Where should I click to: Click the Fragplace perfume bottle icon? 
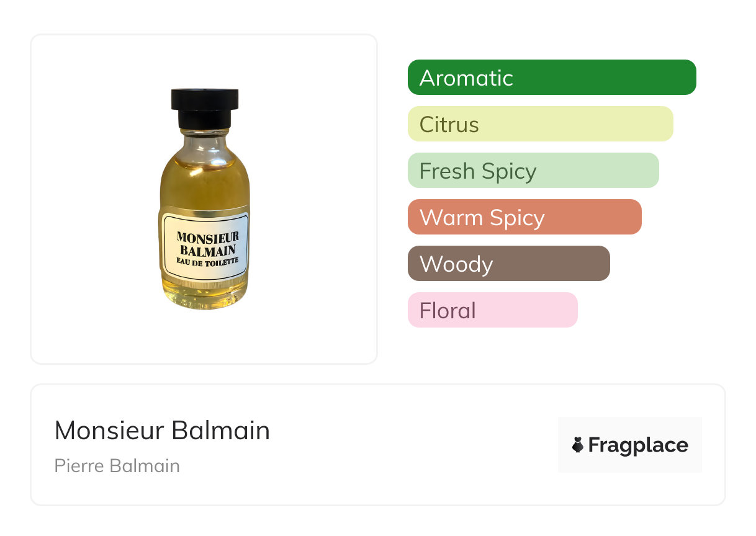pos(578,445)
